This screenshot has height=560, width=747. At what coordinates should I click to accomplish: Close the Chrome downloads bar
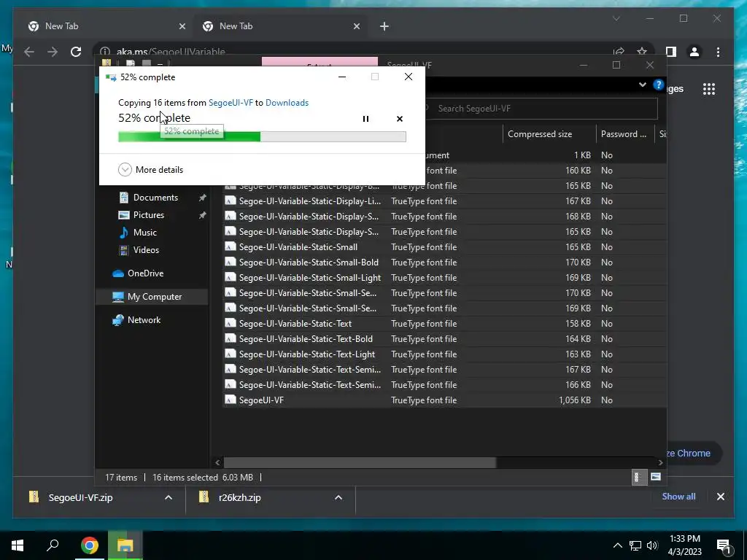(720, 497)
